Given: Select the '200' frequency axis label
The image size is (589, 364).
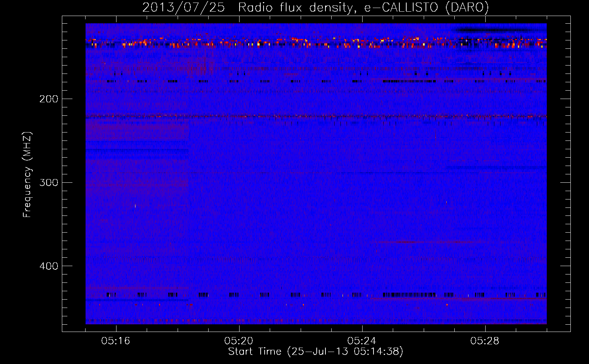Looking at the screenshot, I should click(49, 99).
